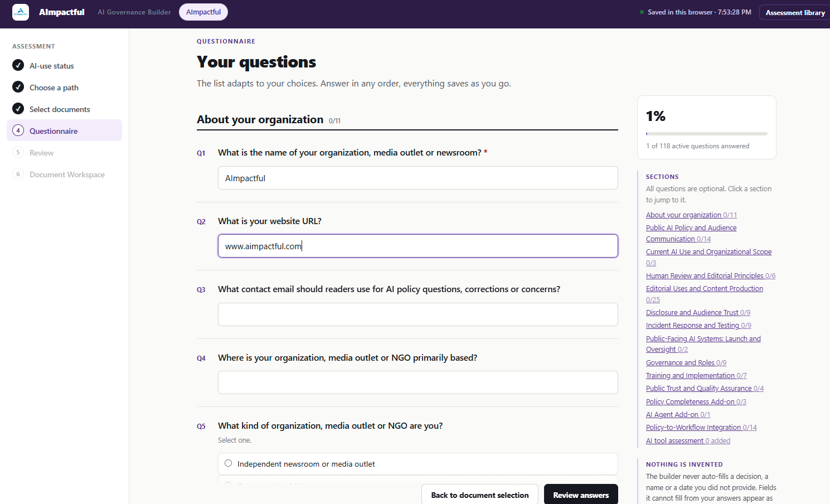The image size is (830, 504).
Task: Click the AI Governance Builder header text
Action: point(134,12)
